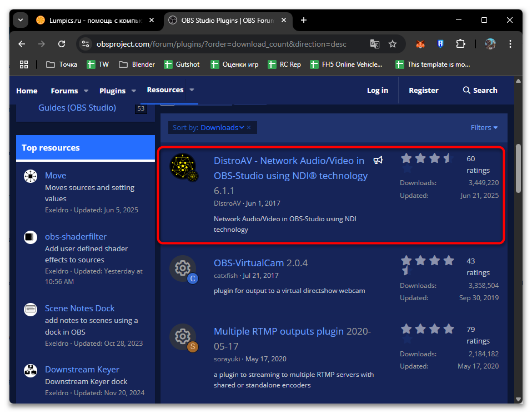The height and width of the screenshot is (413, 532).
Task: Click the Log in link
Action: click(378, 91)
